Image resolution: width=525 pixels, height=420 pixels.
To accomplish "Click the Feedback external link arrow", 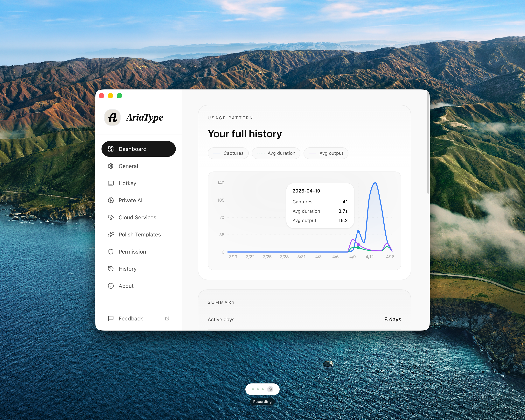I will point(167,318).
